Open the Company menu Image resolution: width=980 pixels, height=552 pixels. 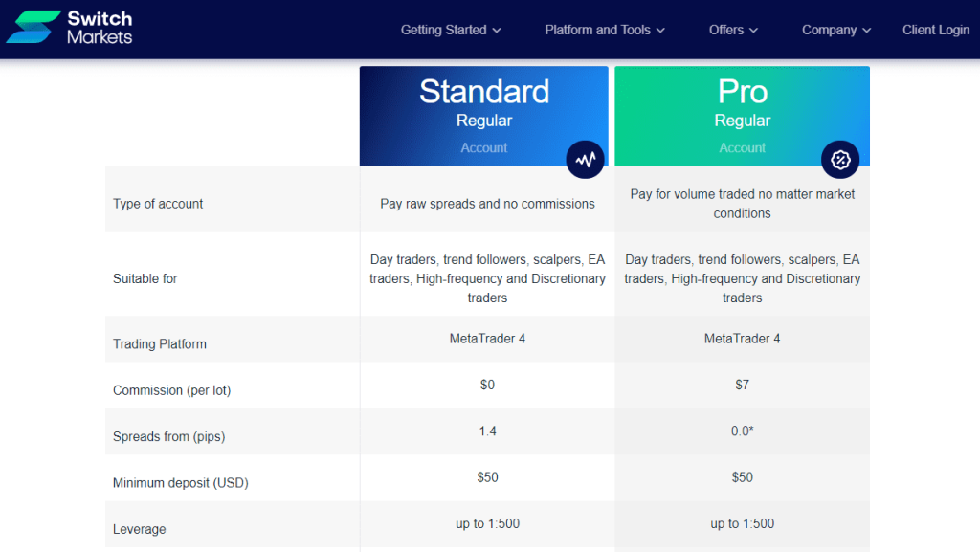point(836,30)
